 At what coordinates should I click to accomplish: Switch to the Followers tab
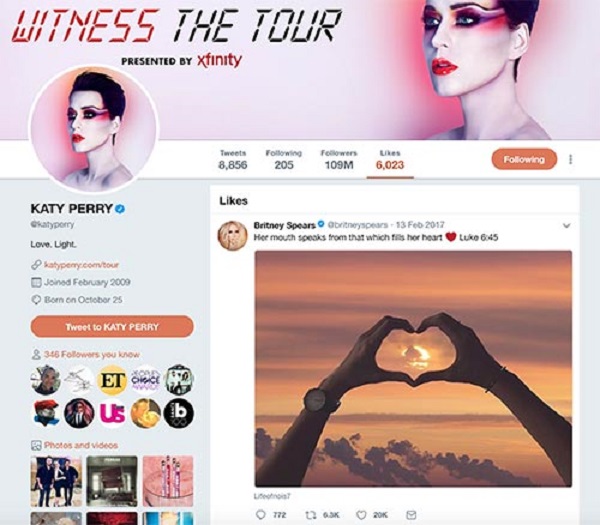[x=339, y=159]
